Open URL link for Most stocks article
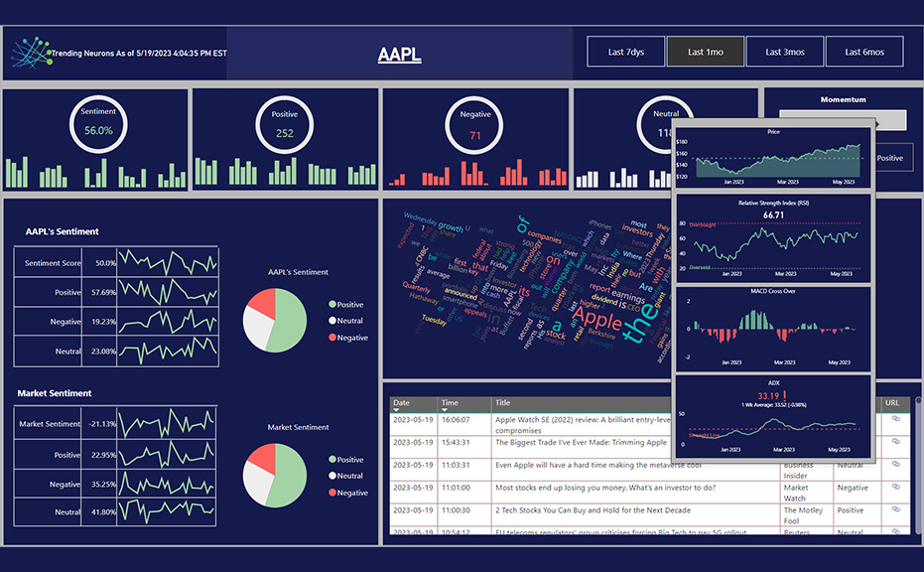The height and width of the screenshot is (572, 924). pos(895,488)
